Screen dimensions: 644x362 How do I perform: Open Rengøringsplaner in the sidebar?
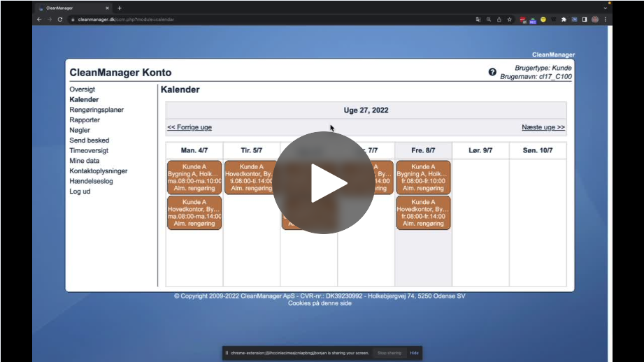pos(96,110)
